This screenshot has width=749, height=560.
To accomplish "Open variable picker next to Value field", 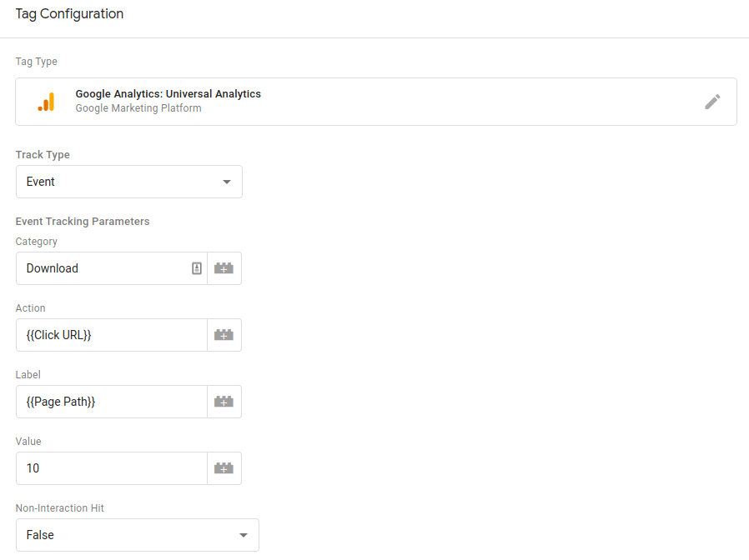I will [224, 468].
